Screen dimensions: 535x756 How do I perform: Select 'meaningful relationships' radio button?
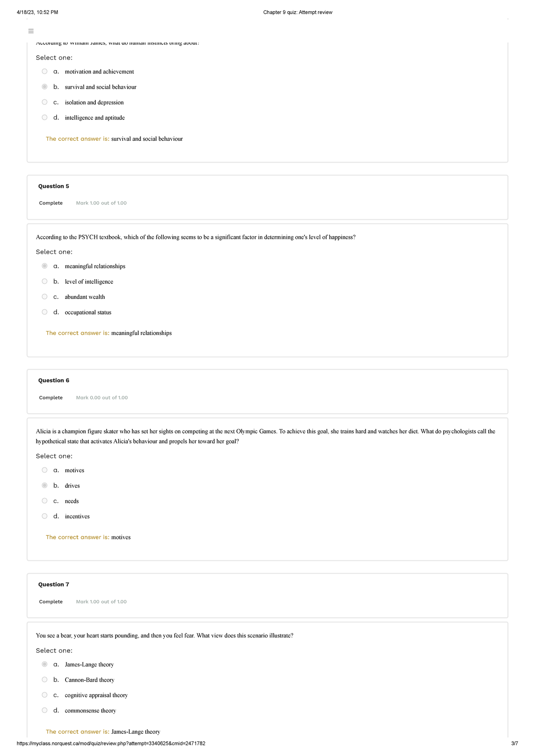(x=45, y=266)
